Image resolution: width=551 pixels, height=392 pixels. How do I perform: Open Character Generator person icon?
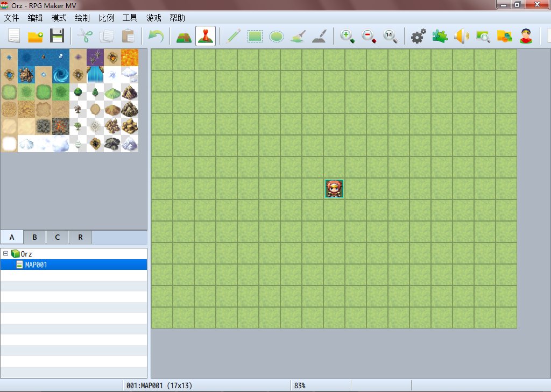[x=526, y=36]
